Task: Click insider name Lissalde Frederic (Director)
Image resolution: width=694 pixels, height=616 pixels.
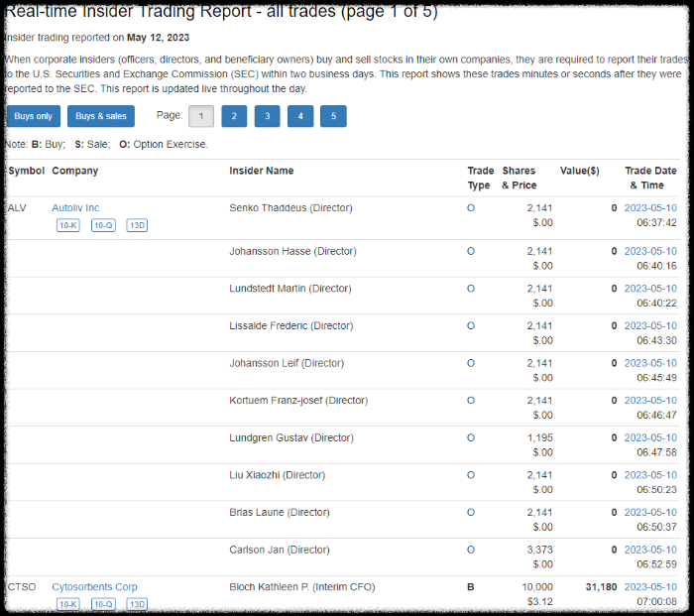Action: (291, 325)
